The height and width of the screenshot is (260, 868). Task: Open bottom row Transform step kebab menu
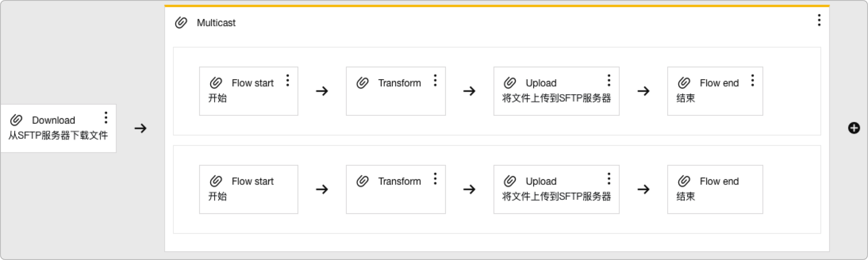pyautogui.click(x=435, y=179)
